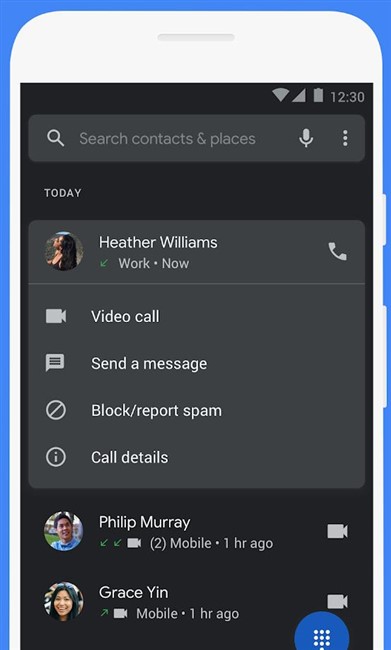Open Grace Yin avatar photo
The width and height of the screenshot is (391, 650).
tap(63, 601)
